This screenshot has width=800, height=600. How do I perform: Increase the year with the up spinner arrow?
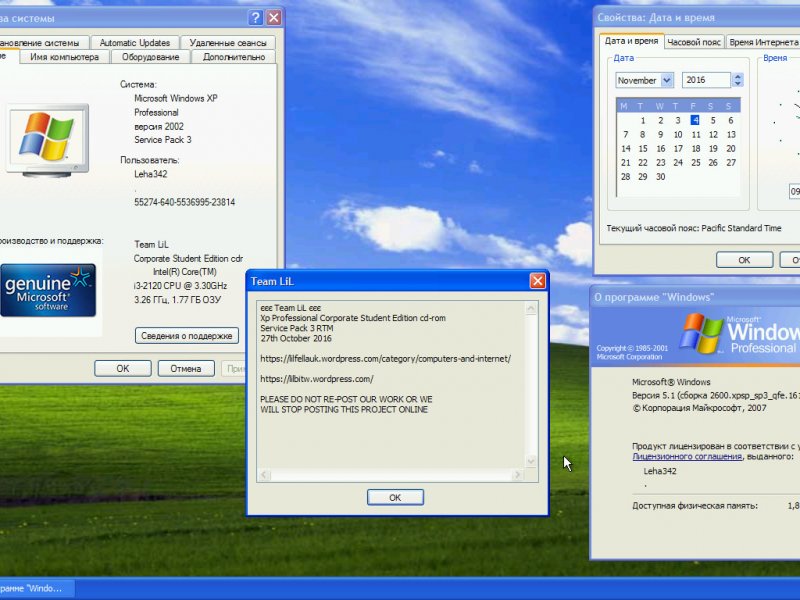click(737, 77)
